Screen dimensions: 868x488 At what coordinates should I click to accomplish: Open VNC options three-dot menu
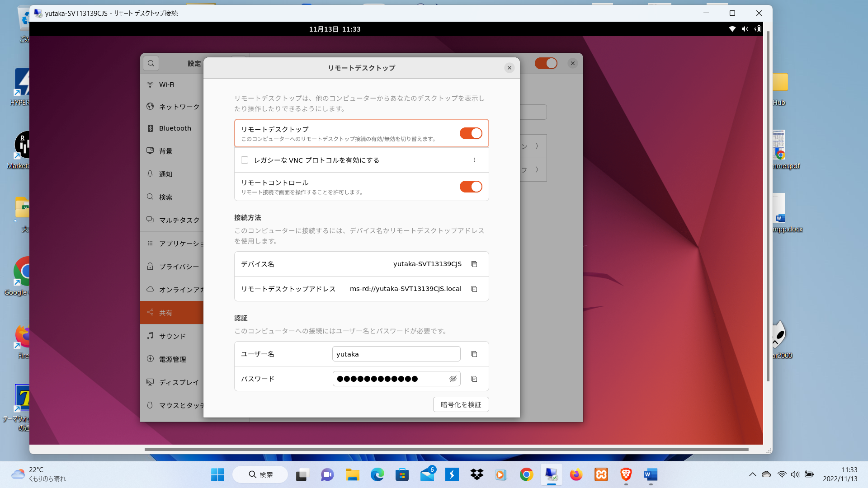[474, 160]
